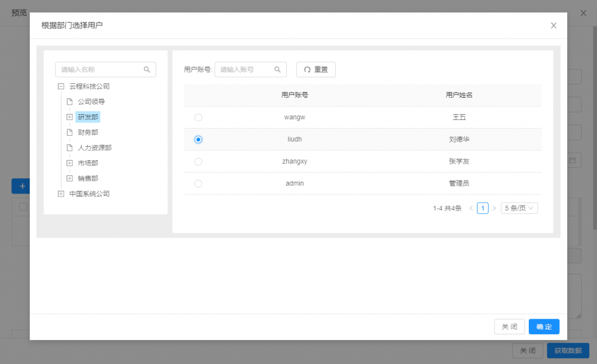Click the 请输入账号 input field
Viewport: 597px width, 364px height.
tap(245, 69)
